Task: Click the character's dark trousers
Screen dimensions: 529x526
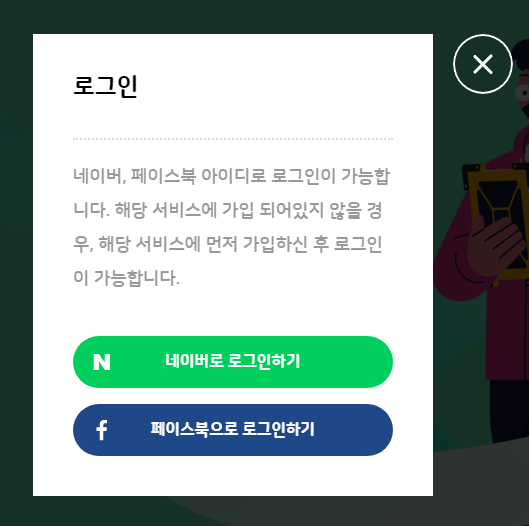Action: click(x=509, y=410)
